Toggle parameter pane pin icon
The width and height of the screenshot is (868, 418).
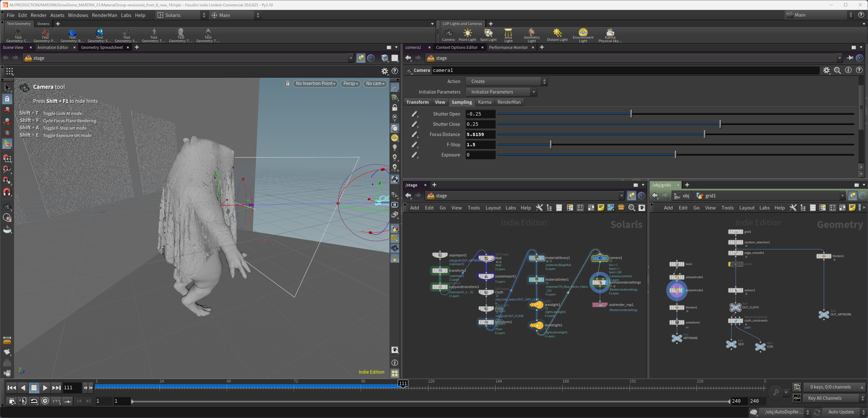pyautogui.click(x=850, y=58)
